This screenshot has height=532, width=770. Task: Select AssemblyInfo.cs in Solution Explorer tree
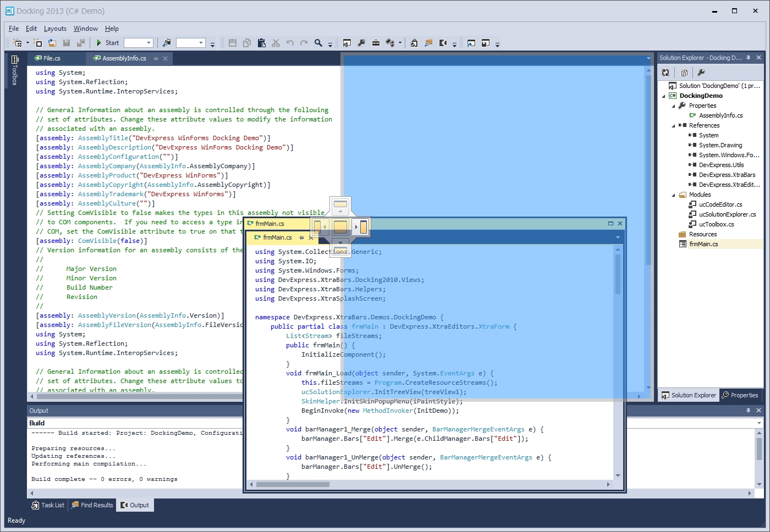point(721,115)
